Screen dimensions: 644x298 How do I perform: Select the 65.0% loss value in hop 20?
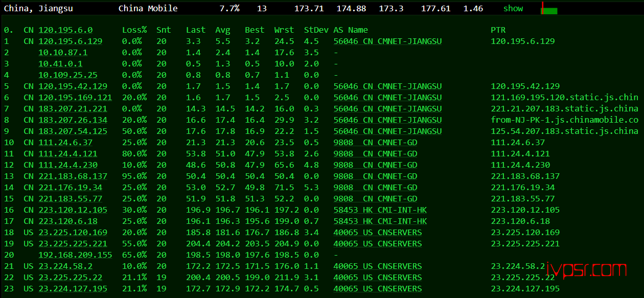[x=134, y=255]
